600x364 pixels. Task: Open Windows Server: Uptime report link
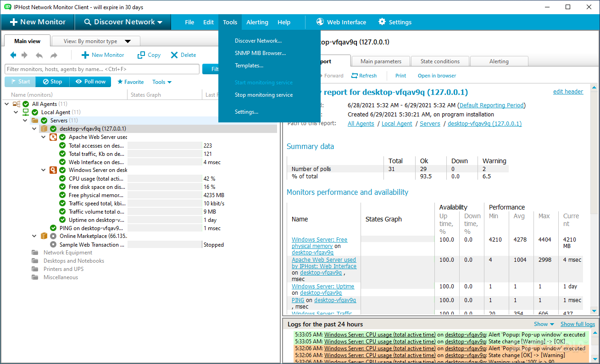point(323,287)
